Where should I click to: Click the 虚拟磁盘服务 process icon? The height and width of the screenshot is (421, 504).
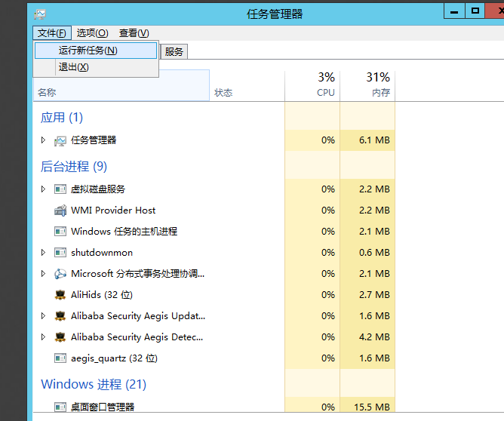tap(60, 189)
